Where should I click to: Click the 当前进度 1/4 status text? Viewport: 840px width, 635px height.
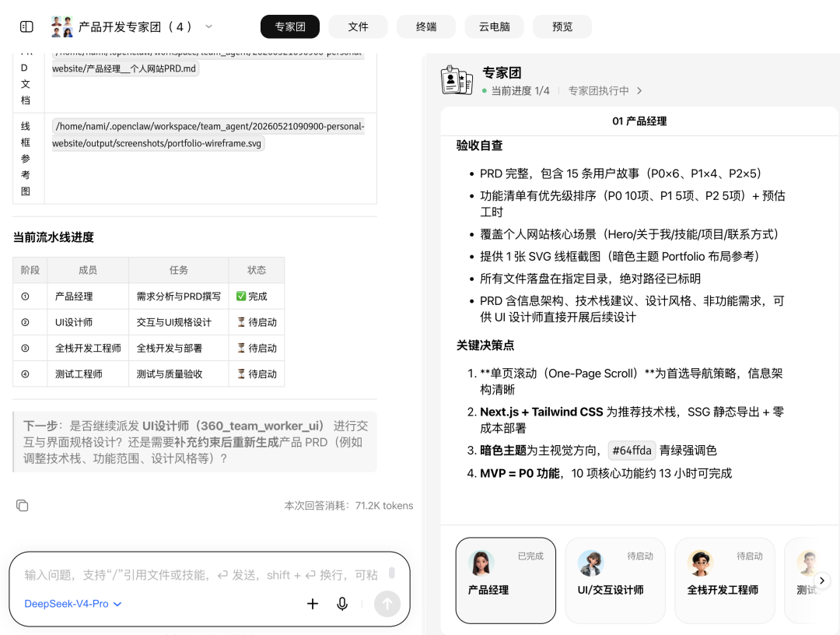520,90
